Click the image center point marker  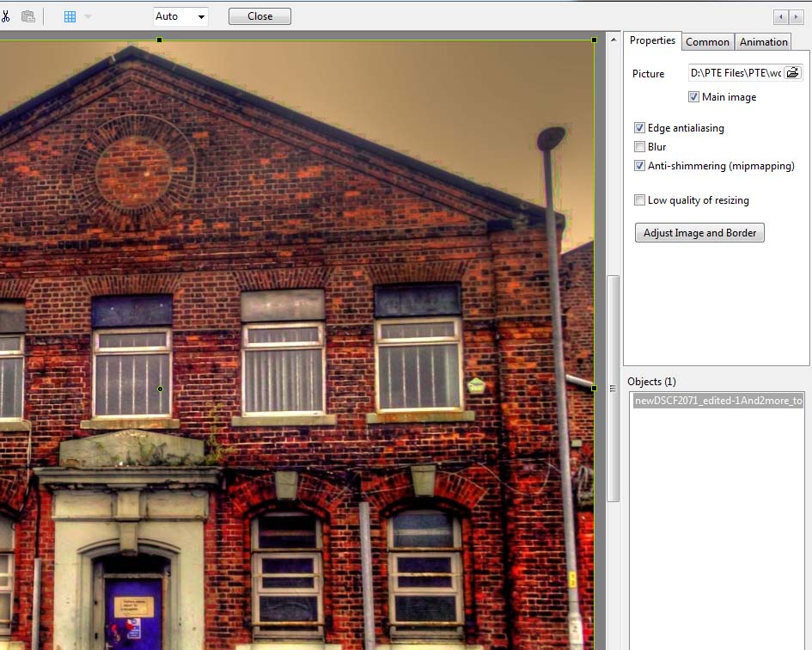click(x=160, y=389)
